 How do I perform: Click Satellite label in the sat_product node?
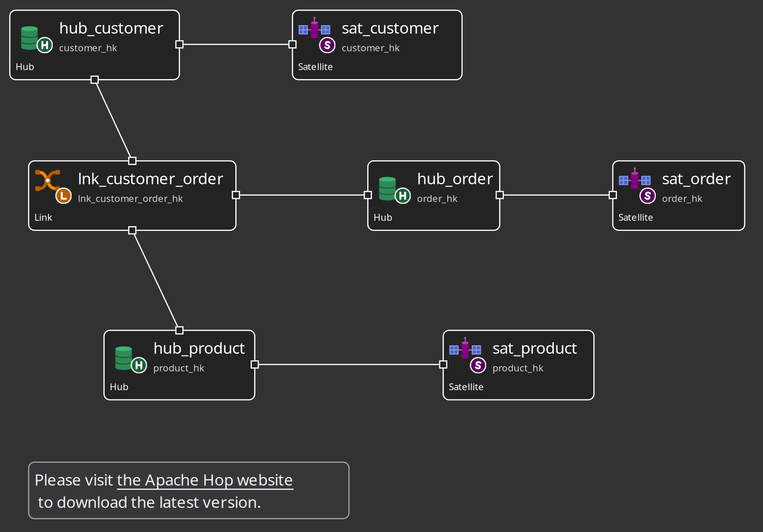[466, 387]
